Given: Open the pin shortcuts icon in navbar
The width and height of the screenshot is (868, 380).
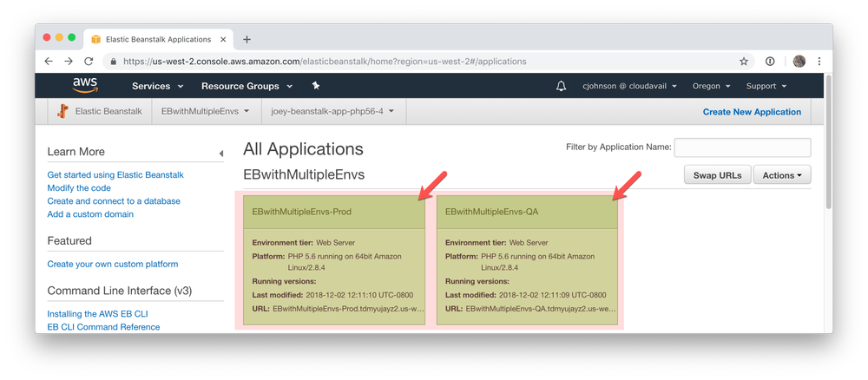Looking at the screenshot, I should click(x=316, y=86).
